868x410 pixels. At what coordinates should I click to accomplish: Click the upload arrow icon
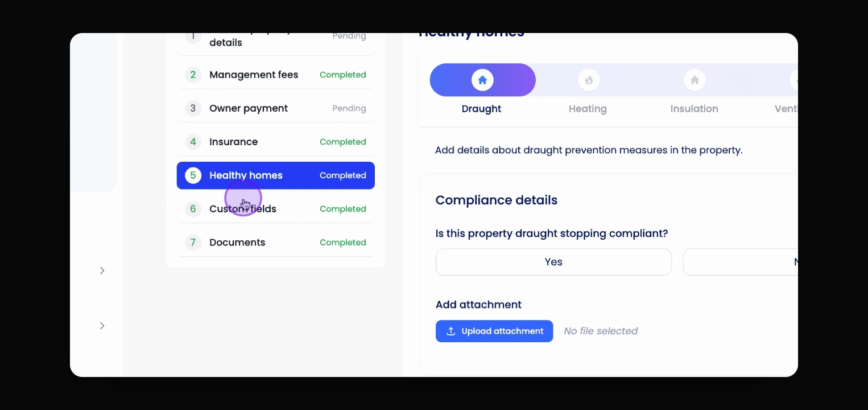tap(451, 331)
